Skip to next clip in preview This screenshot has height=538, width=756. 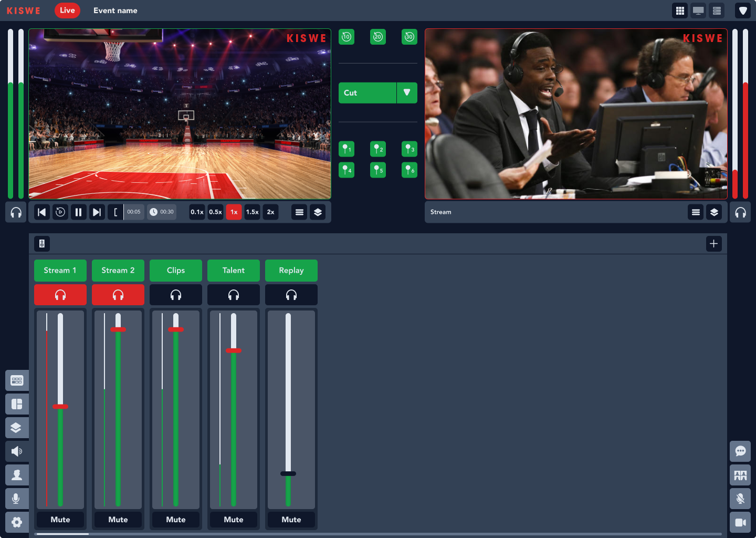coord(97,212)
